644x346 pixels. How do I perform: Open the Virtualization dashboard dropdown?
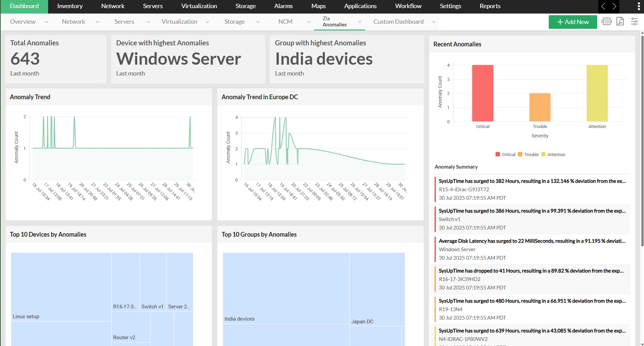coord(207,21)
